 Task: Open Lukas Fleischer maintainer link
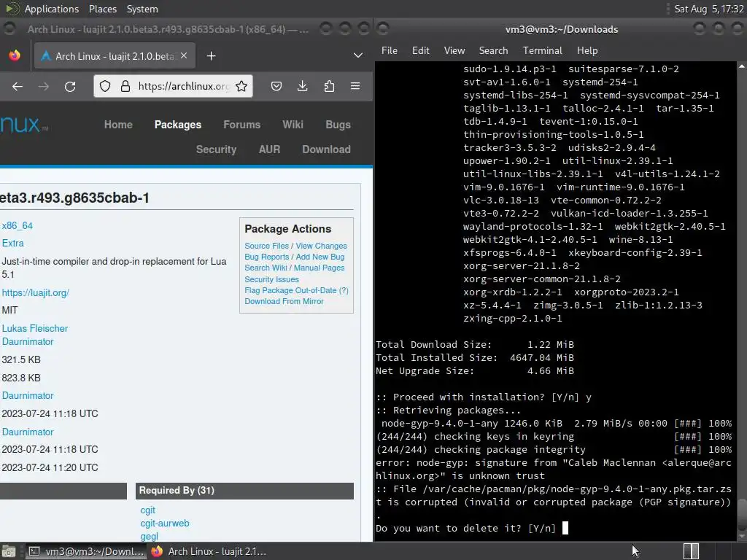tap(35, 329)
